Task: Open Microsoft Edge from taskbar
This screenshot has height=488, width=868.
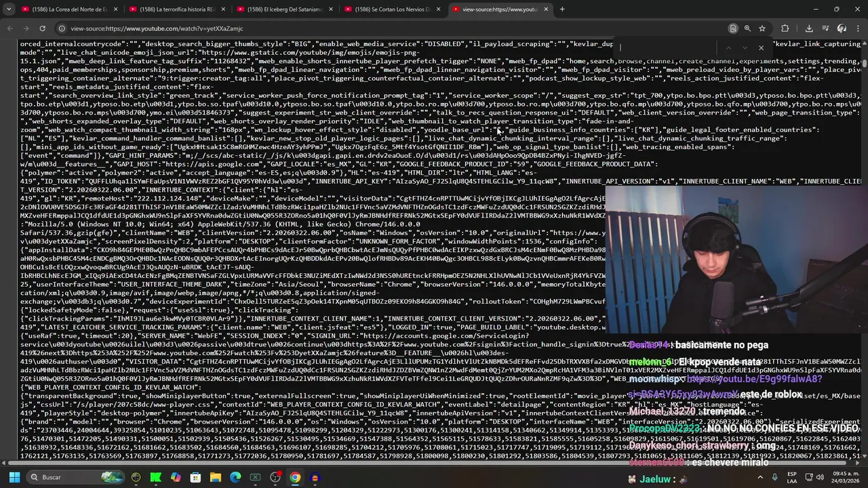Action: click(x=235, y=477)
